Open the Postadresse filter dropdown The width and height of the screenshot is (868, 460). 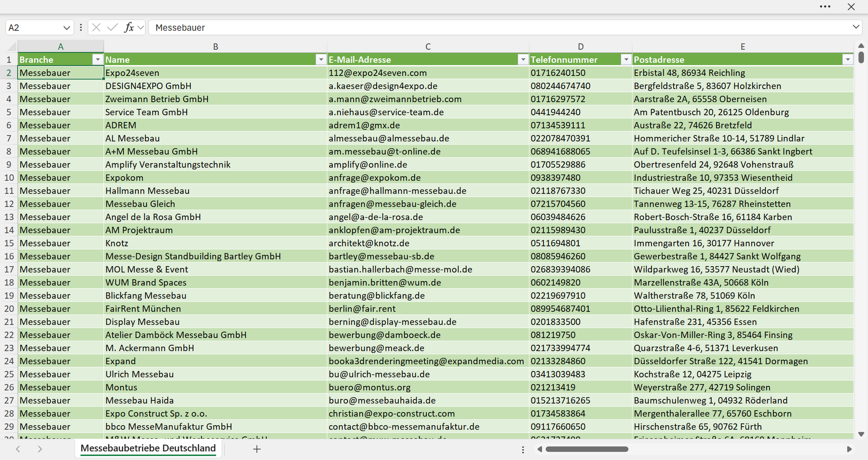848,59
